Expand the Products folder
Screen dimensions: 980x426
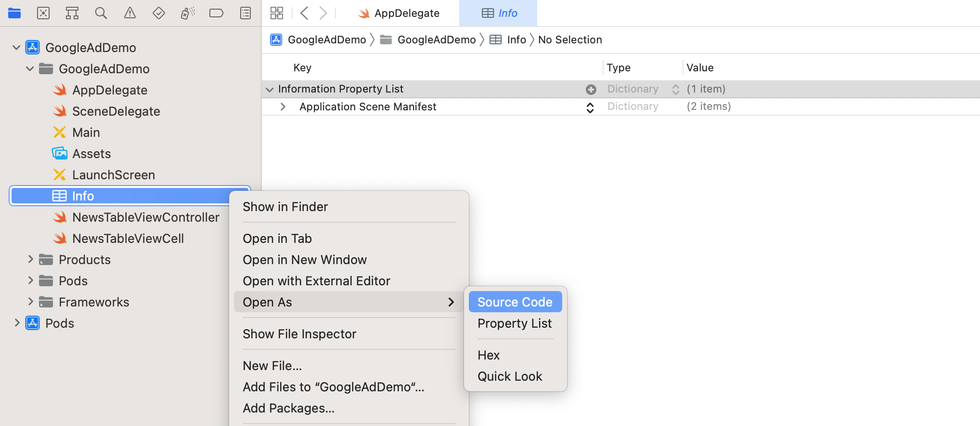(30, 260)
